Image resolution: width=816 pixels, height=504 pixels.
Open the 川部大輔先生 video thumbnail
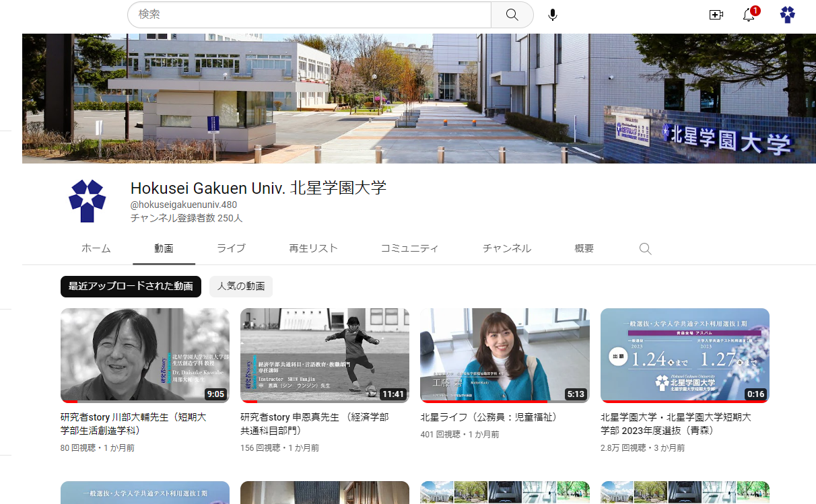(145, 355)
